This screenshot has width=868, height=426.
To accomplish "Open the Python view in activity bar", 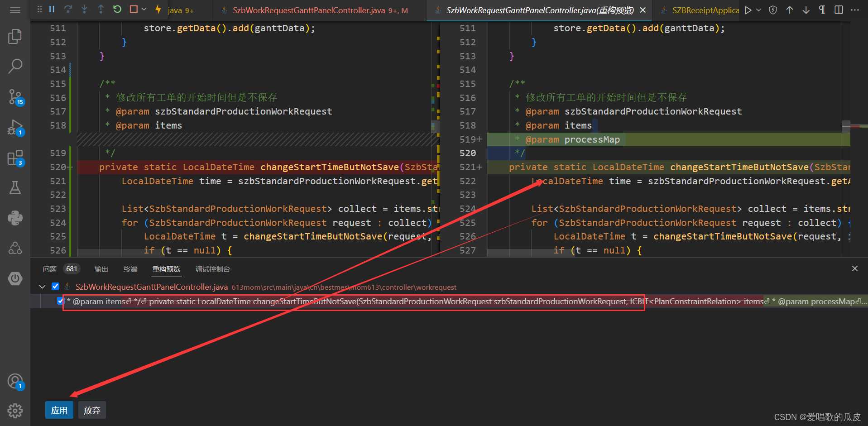I will click(x=15, y=218).
